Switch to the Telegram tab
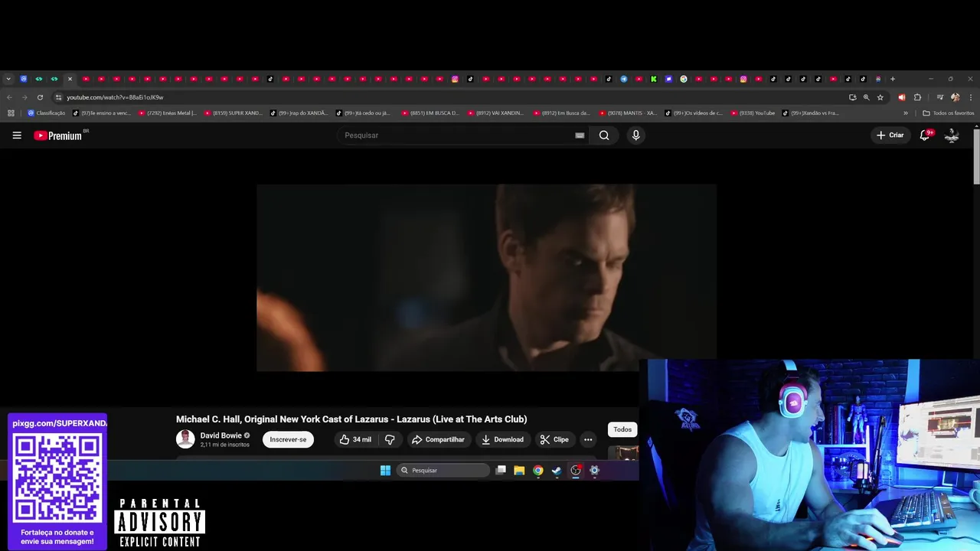The image size is (980, 551). point(623,79)
